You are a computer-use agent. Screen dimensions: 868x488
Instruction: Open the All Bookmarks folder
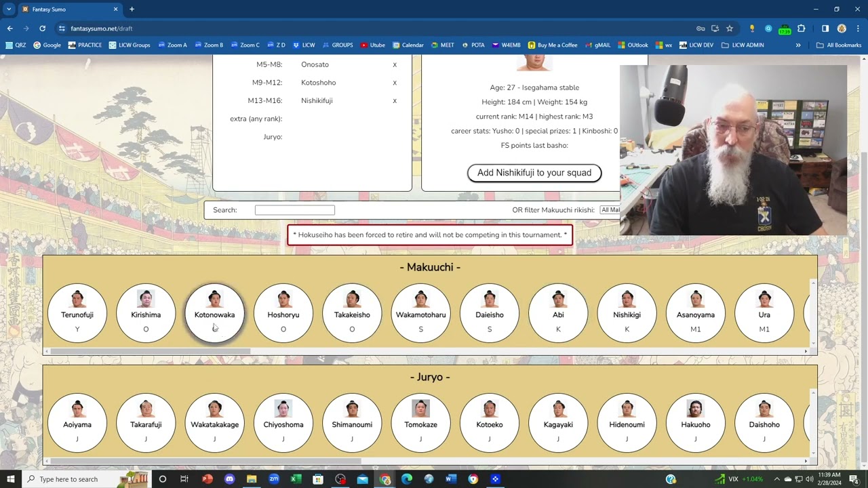click(839, 45)
